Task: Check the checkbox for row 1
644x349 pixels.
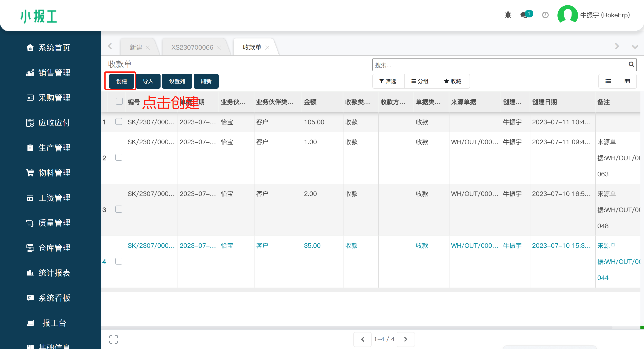Action: 119,122
